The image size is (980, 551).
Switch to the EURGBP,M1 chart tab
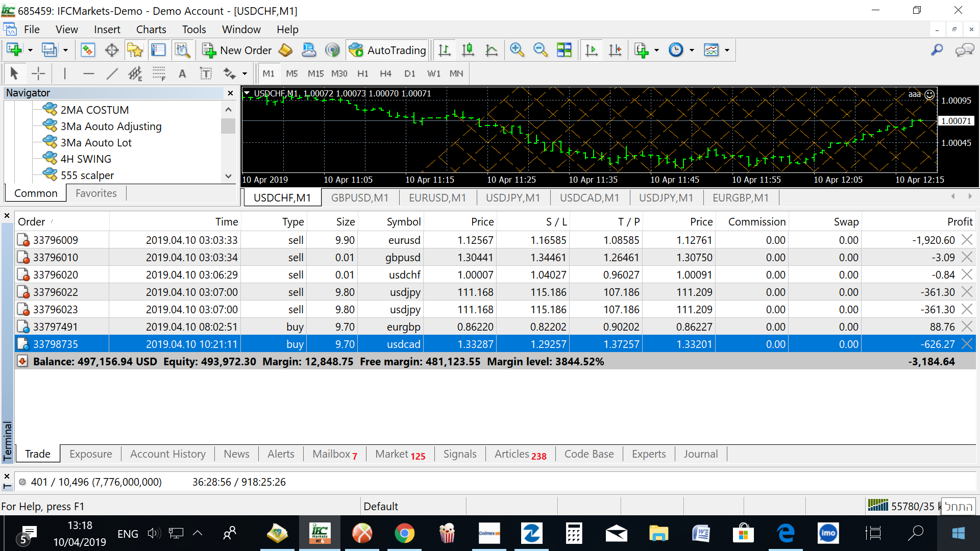point(741,197)
